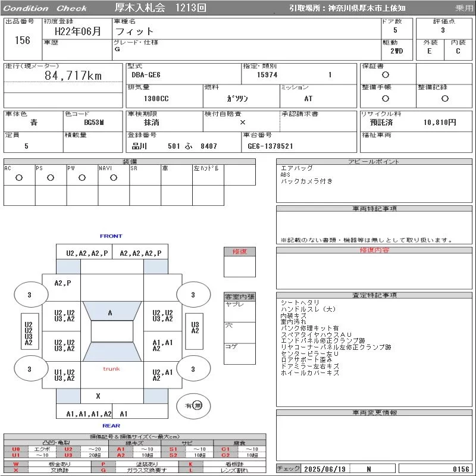Click windshield section marked A
Viewport: 476px width, 476px height.
coord(112,311)
